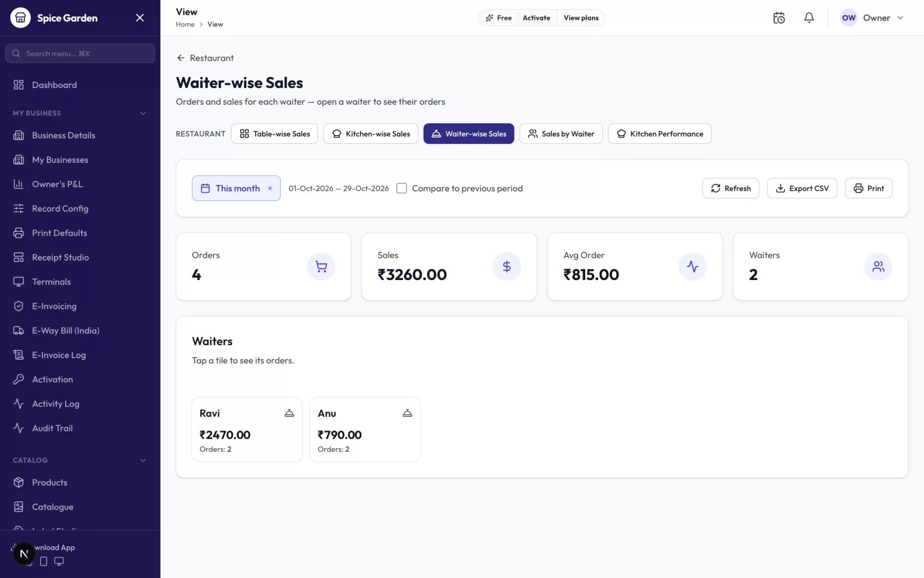
Task: Click the Home breadcrumb link
Action: 185,25
